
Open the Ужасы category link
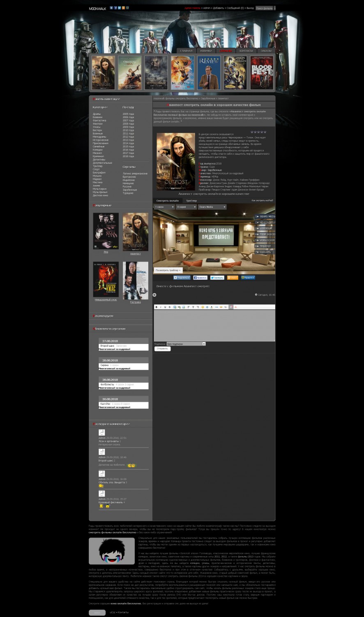[x=97, y=127]
